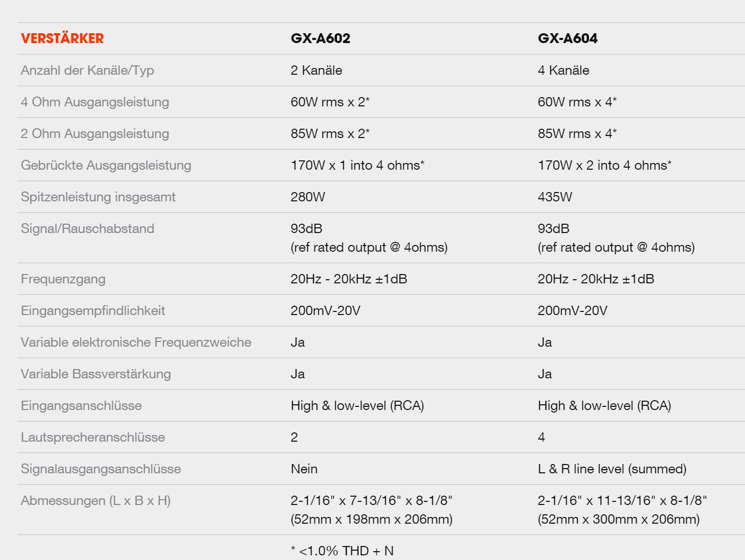Select the Gebrückte Ausgangsleistung row label

tap(106, 165)
